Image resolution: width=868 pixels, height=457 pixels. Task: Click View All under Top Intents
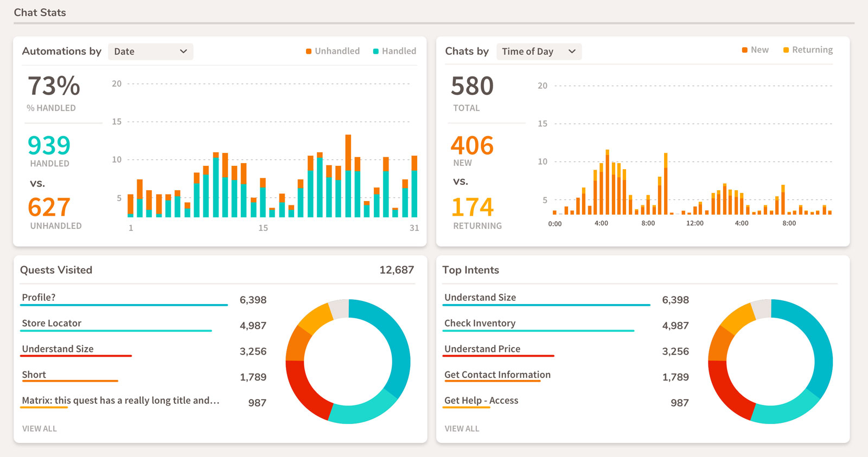point(462,428)
